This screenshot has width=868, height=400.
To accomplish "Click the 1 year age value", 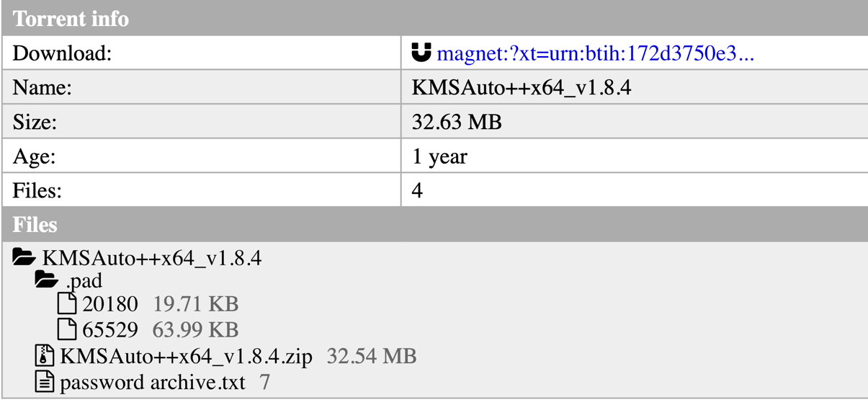I will [x=440, y=156].
